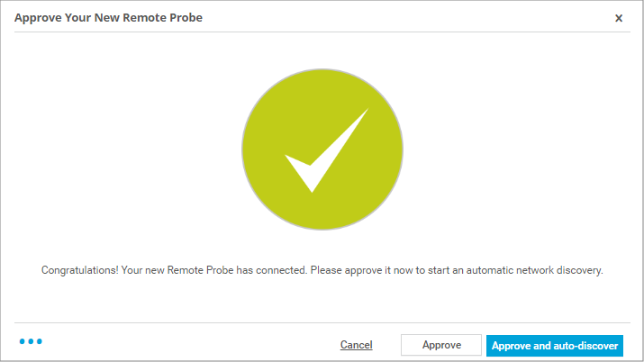The height and width of the screenshot is (362, 644).
Task: Click the last blue dot in the footer
Action: 40,342
